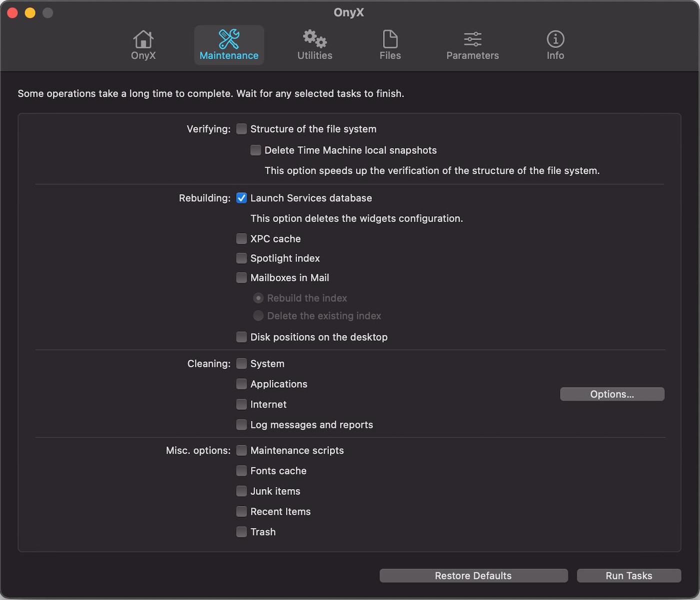Open the OnyX home toolbar section

click(143, 45)
